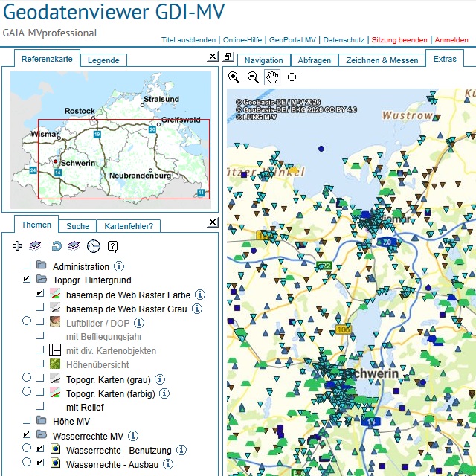Click the full extent arrows tool
Image resolution: width=476 pixels, height=476 pixels.
pyautogui.click(x=292, y=77)
